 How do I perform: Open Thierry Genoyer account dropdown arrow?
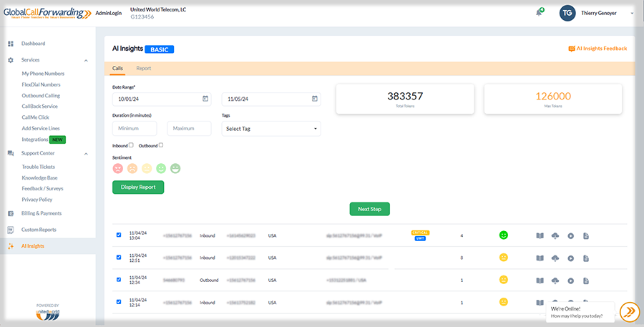point(632,14)
